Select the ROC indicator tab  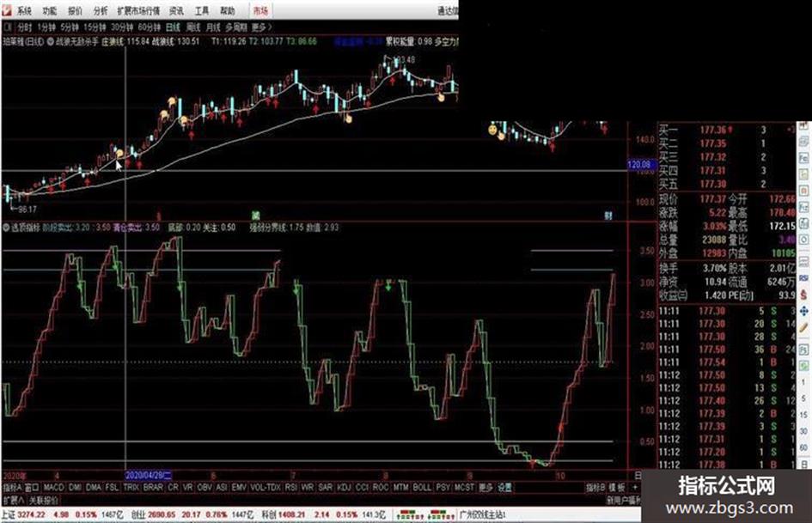click(381, 487)
